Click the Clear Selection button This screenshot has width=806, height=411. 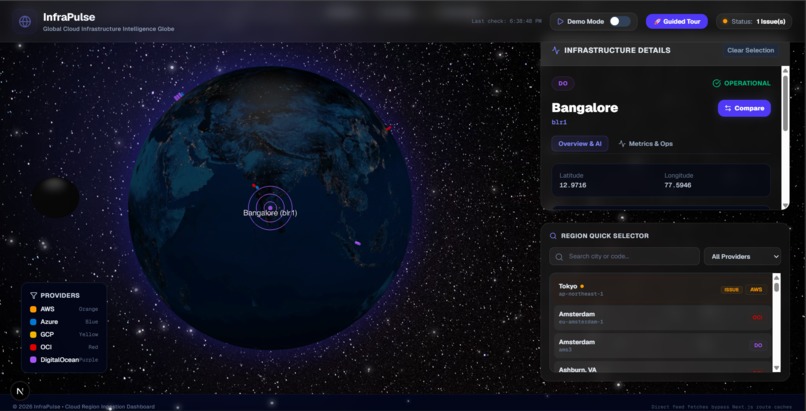click(750, 50)
